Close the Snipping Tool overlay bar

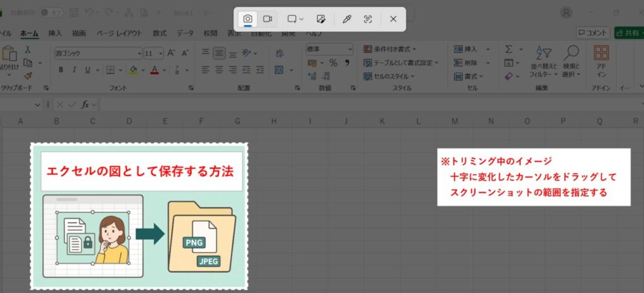393,19
